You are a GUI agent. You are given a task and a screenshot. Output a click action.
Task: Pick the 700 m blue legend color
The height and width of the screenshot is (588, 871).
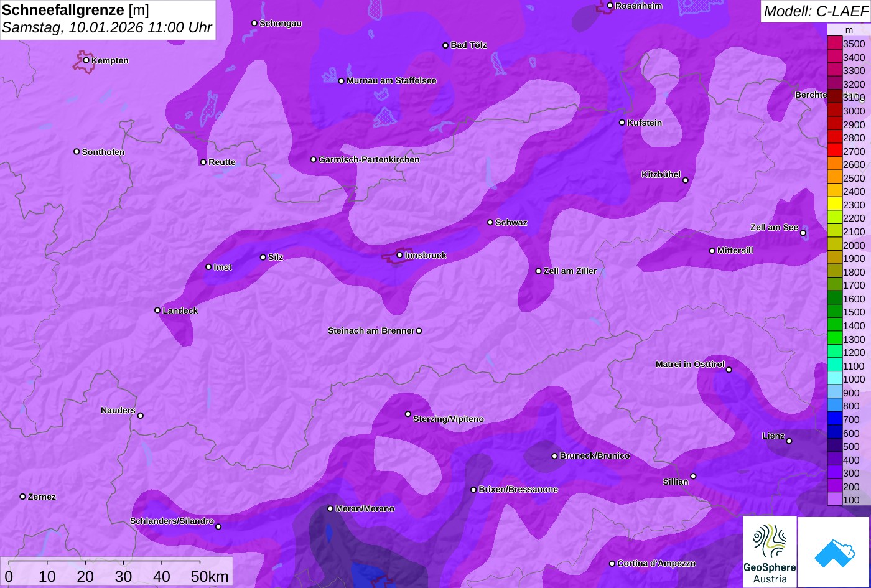tap(834, 419)
